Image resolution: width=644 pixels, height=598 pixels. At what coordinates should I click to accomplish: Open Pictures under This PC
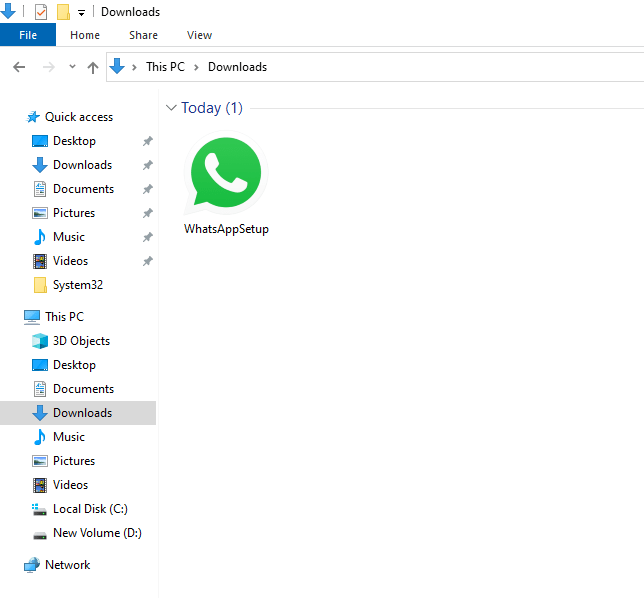[x=74, y=461]
